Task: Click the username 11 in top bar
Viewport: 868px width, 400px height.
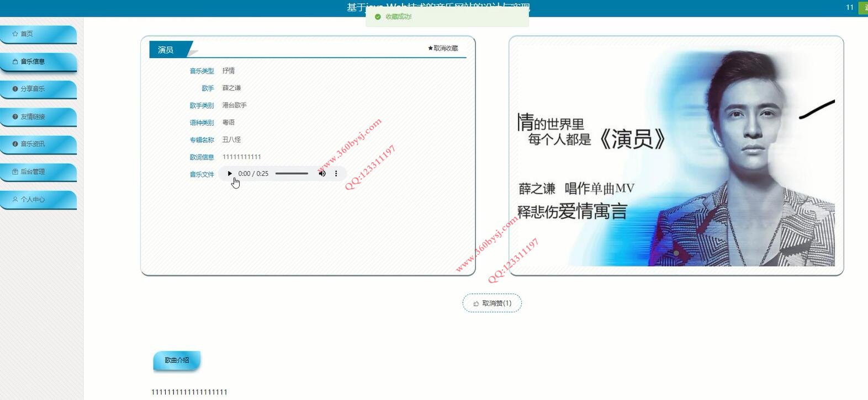Action: pyautogui.click(x=850, y=7)
